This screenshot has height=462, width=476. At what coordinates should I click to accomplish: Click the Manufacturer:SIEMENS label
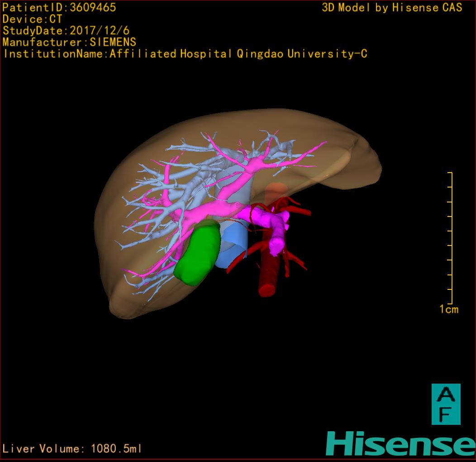click(69, 42)
